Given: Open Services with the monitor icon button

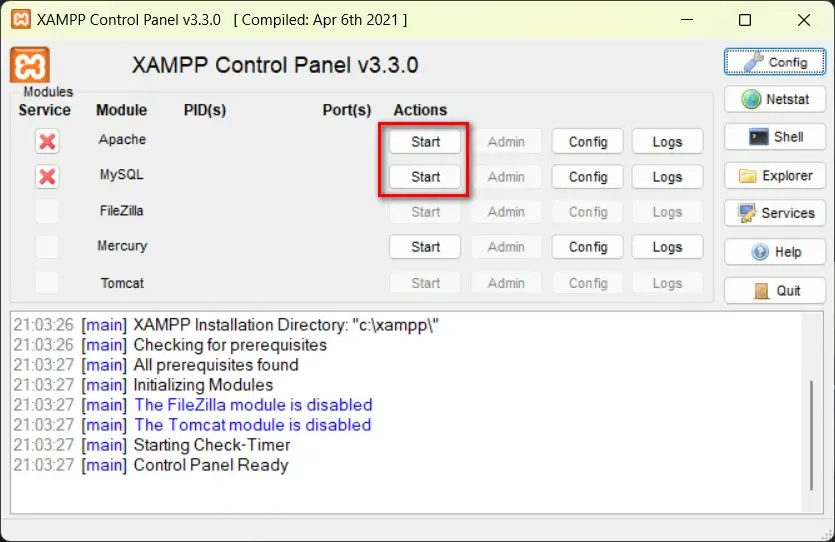Looking at the screenshot, I should 774,213.
